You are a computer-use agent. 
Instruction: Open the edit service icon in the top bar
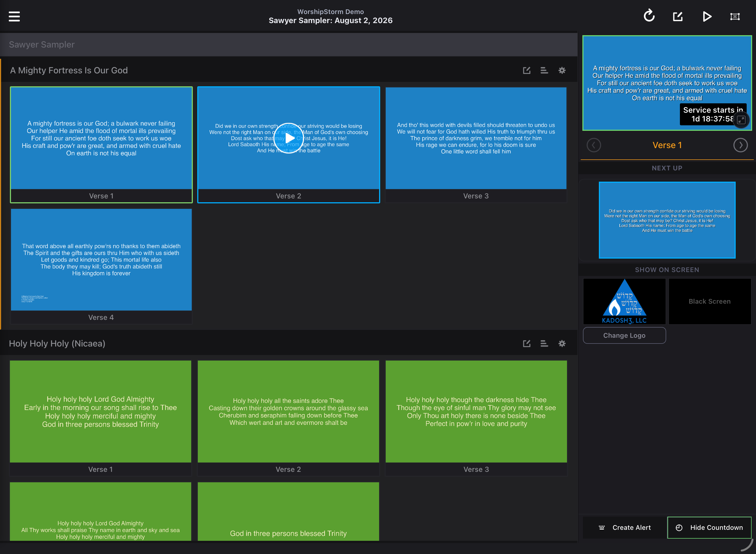click(677, 16)
